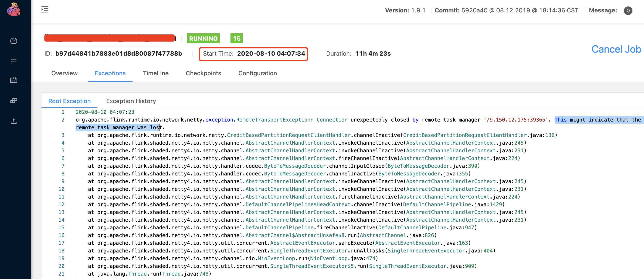The height and width of the screenshot is (279, 644).
Task: Switch to the Exception History tab
Action: pyautogui.click(x=131, y=101)
